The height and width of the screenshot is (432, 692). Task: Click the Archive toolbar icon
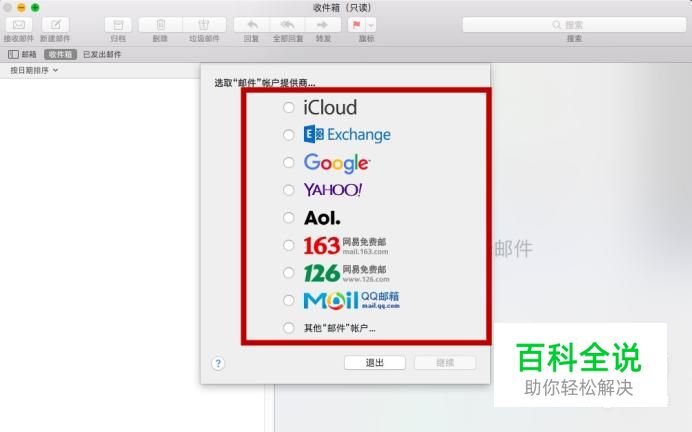pos(118,25)
